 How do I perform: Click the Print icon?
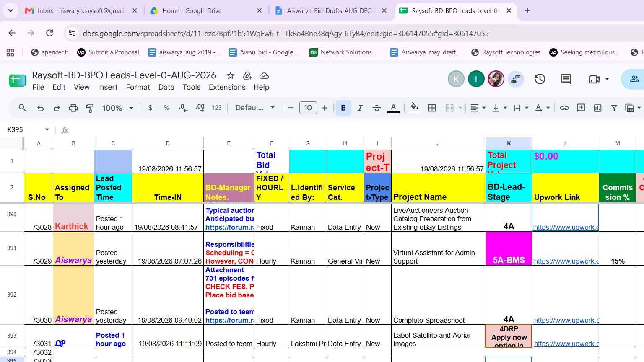click(73, 108)
